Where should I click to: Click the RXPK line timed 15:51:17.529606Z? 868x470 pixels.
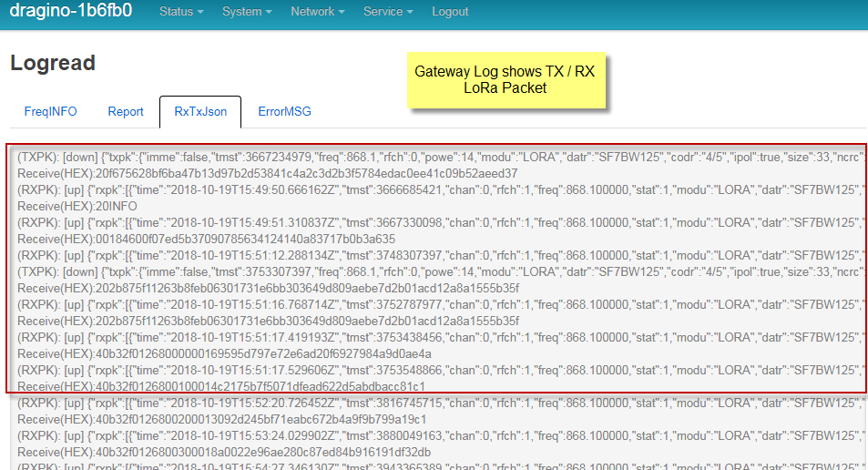point(441,371)
